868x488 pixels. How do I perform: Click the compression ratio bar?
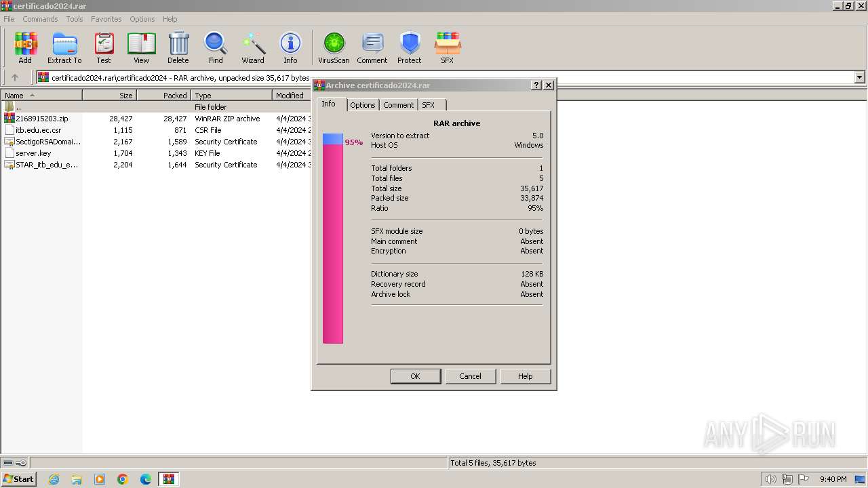333,239
